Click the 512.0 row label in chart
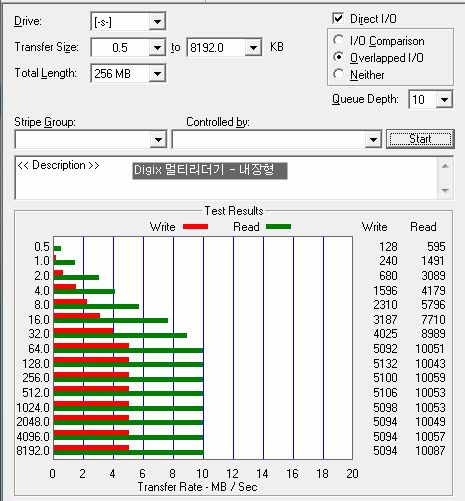 tap(36, 393)
